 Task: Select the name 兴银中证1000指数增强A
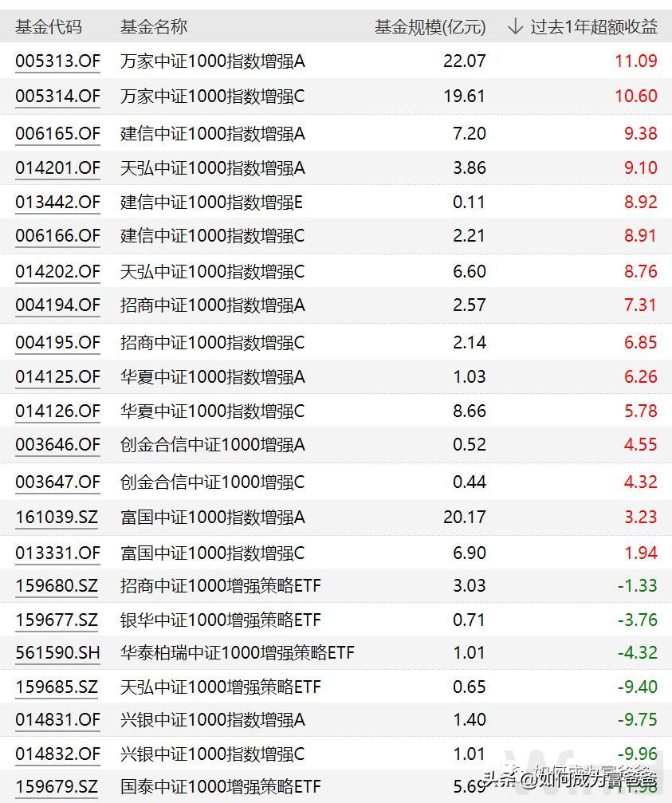click(213, 719)
